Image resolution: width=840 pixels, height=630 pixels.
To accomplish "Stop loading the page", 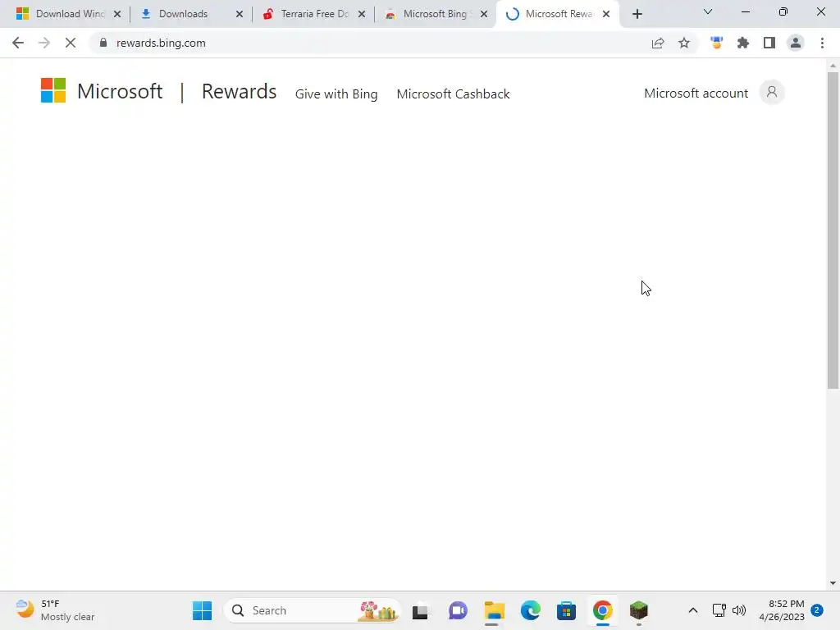I will point(71,43).
